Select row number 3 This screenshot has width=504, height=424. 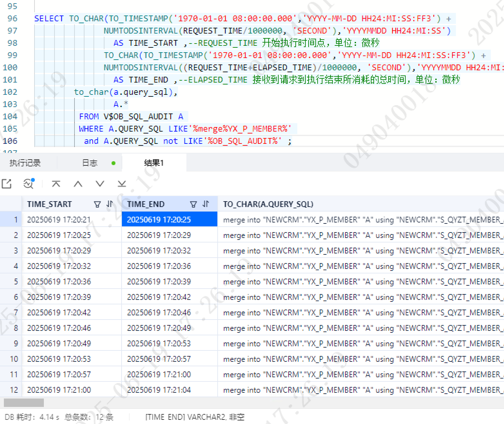pyautogui.click(x=11, y=251)
